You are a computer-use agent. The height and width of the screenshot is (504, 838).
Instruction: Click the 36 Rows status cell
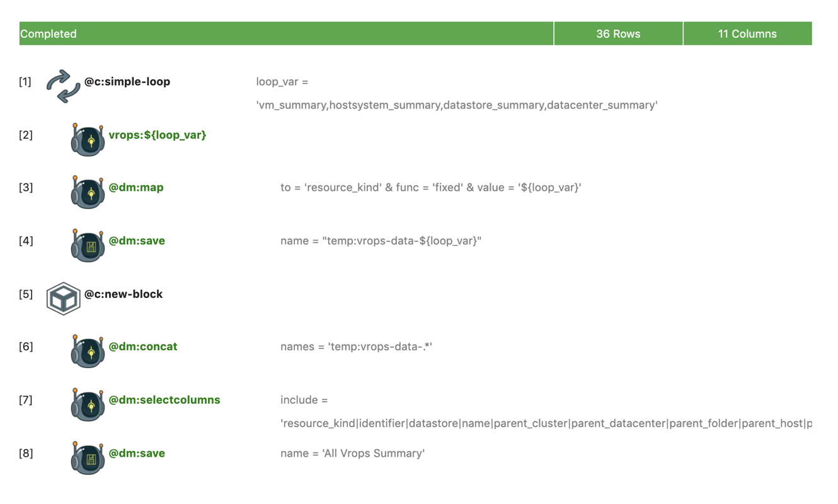[618, 34]
